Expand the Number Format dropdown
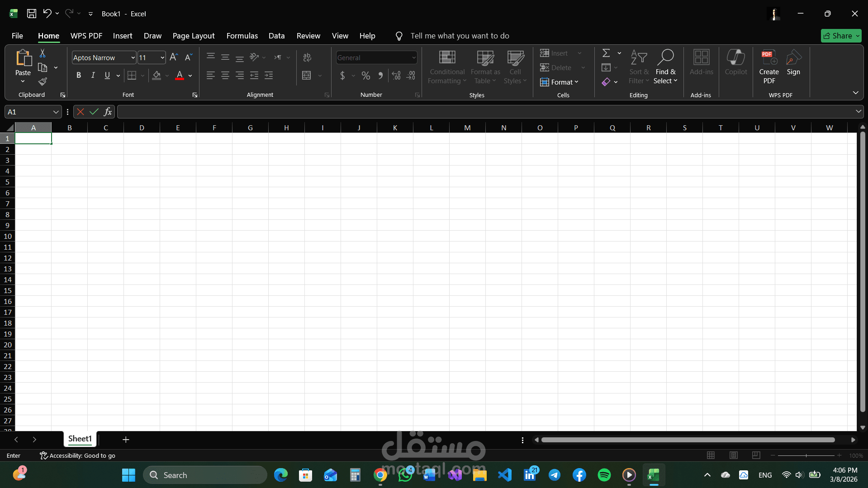Screen dimensions: 868x488 point(413,57)
